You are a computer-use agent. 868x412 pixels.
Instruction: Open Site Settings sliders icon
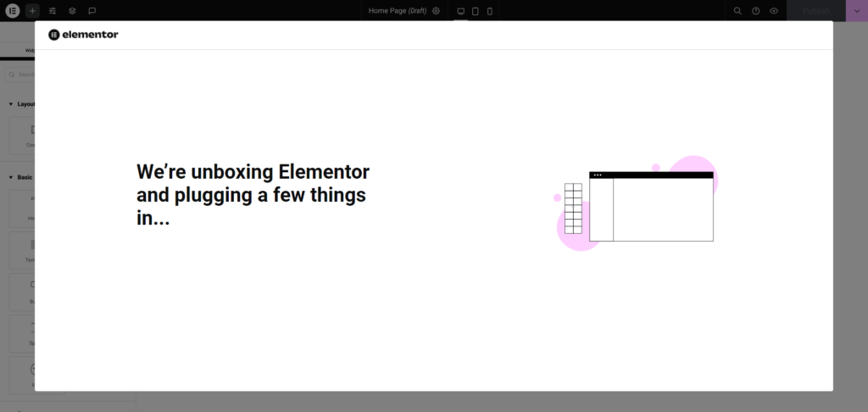coord(53,10)
